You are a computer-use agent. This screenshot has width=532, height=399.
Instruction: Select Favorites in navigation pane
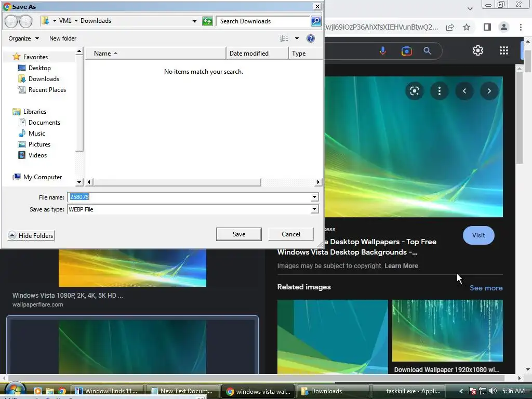35,57
